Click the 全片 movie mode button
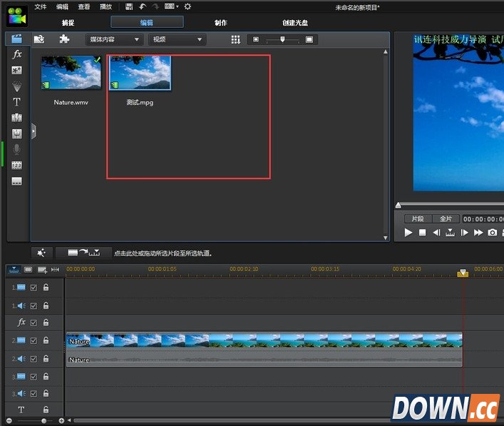504x426 pixels. 446,219
